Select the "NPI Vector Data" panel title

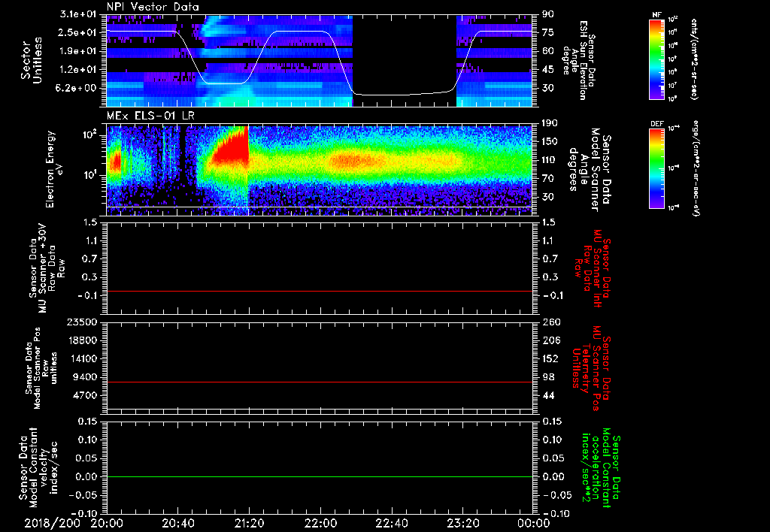(153, 7)
